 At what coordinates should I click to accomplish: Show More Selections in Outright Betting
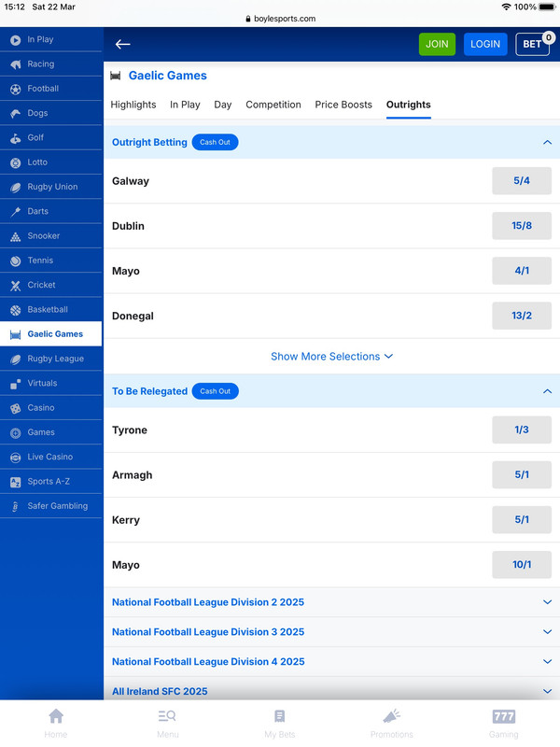tap(332, 357)
